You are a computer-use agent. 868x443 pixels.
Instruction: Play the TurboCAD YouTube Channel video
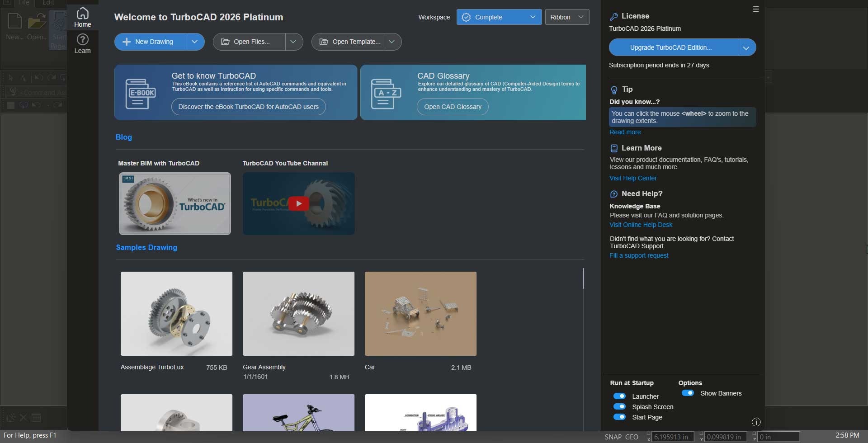point(298,203)
